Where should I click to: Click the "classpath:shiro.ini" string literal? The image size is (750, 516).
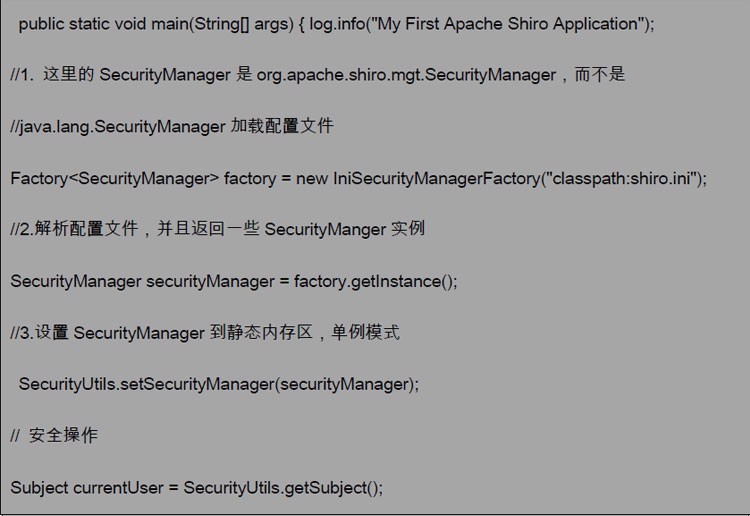pyautogui.click(x=621, y=178)
